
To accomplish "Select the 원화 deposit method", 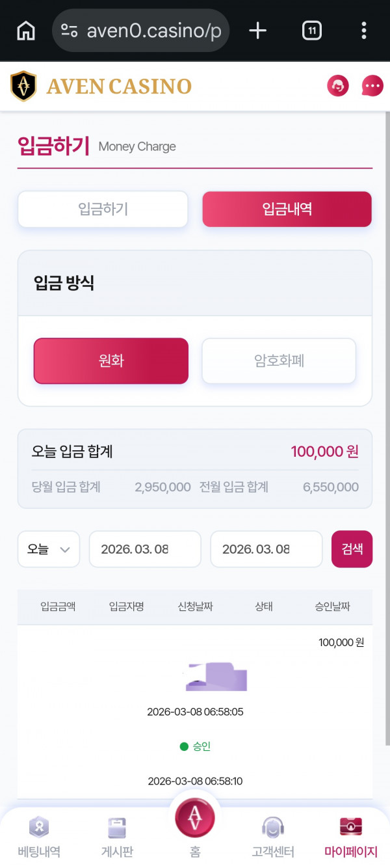I will coord(110,361).
